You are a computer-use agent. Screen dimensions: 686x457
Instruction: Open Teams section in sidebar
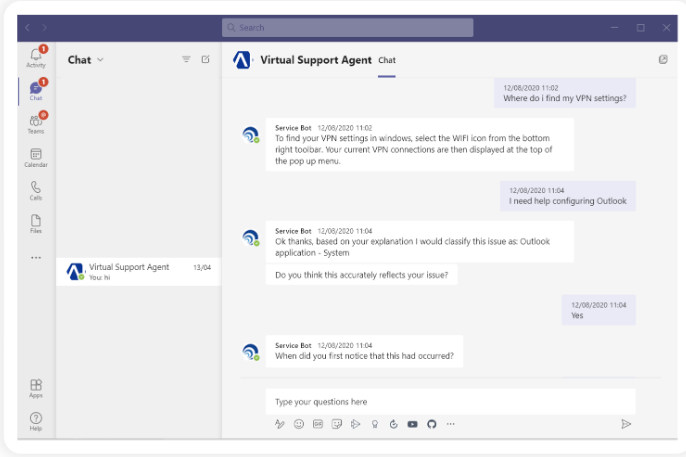[x=36, y=124]
